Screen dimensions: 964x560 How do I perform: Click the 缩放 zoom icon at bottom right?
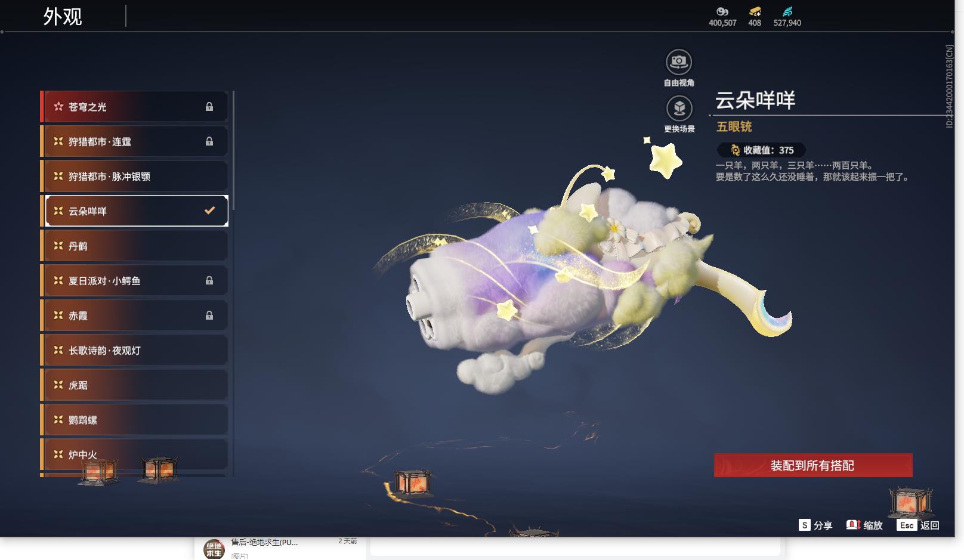[x=854, y=526]
